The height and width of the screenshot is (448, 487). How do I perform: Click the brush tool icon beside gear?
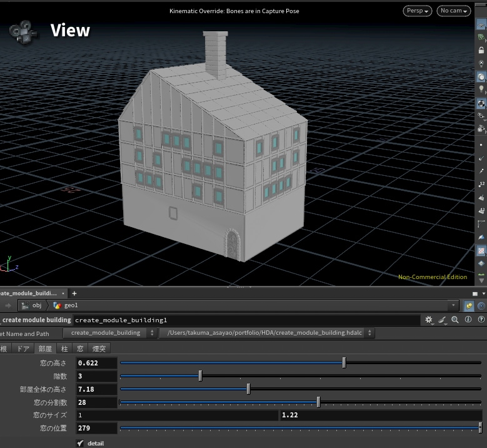pyautogui.click(x=442, y=320)
